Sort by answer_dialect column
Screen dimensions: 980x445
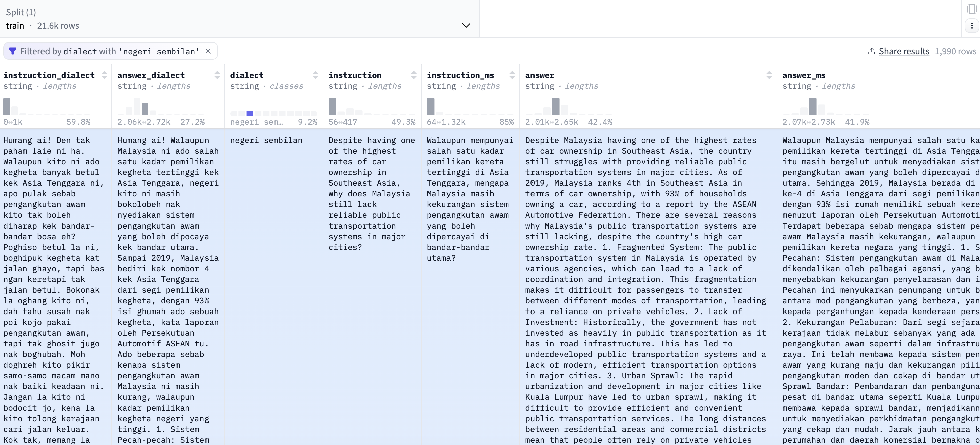pos(217,75)
